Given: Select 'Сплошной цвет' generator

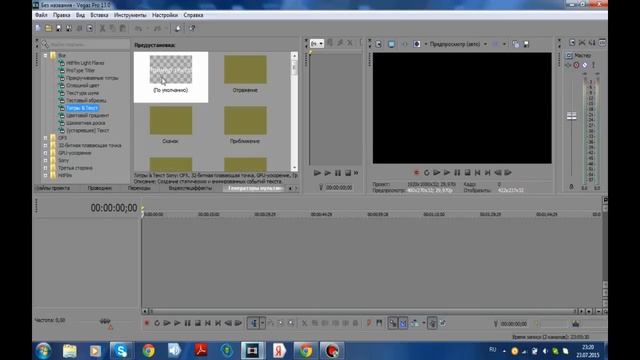Looking at the screenshot, I should click(83, 86).
